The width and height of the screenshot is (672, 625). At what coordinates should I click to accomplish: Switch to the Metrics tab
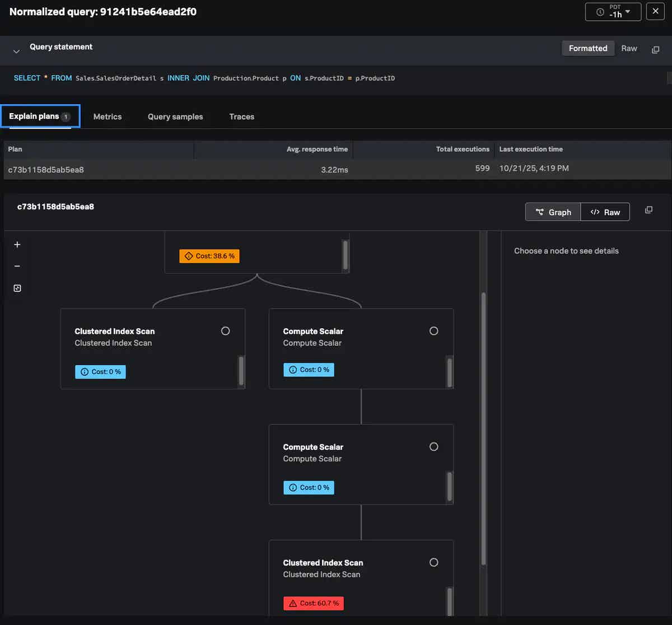(108, 116)
